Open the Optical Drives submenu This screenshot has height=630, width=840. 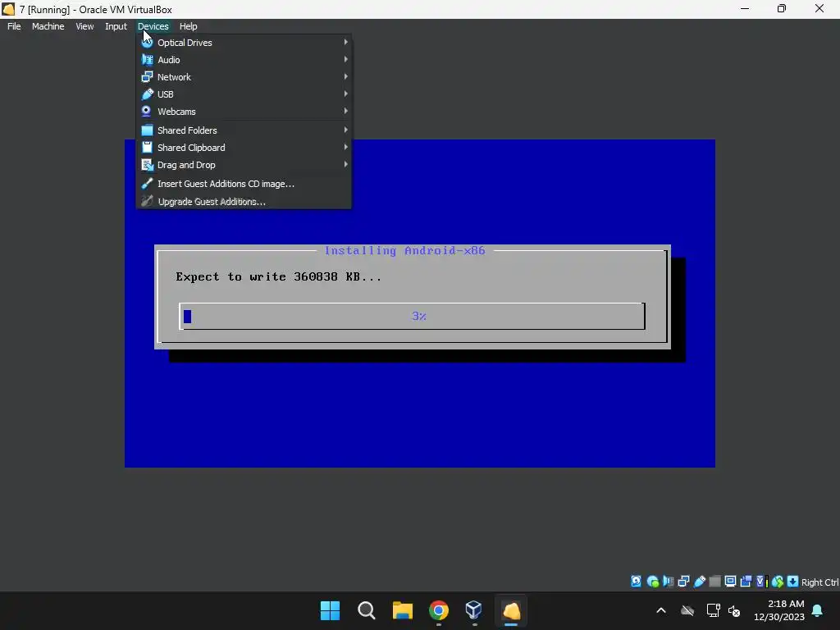tap(244, 43)
